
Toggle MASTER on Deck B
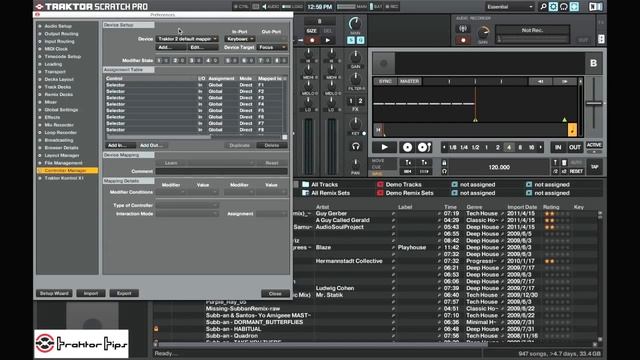(x=409, y=81)
